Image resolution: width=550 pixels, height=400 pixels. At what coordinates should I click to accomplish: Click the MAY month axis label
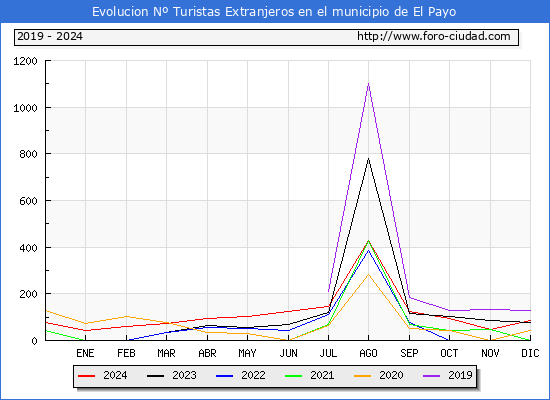[x=247, y=353]
